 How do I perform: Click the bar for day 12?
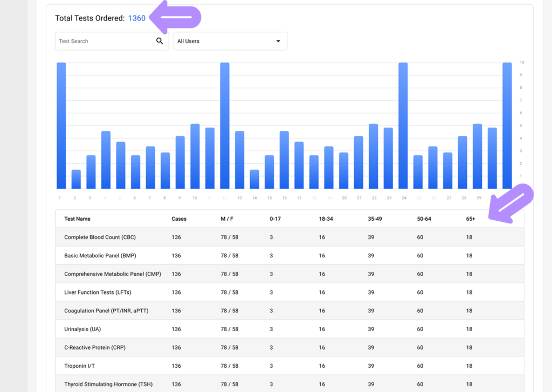225,125
